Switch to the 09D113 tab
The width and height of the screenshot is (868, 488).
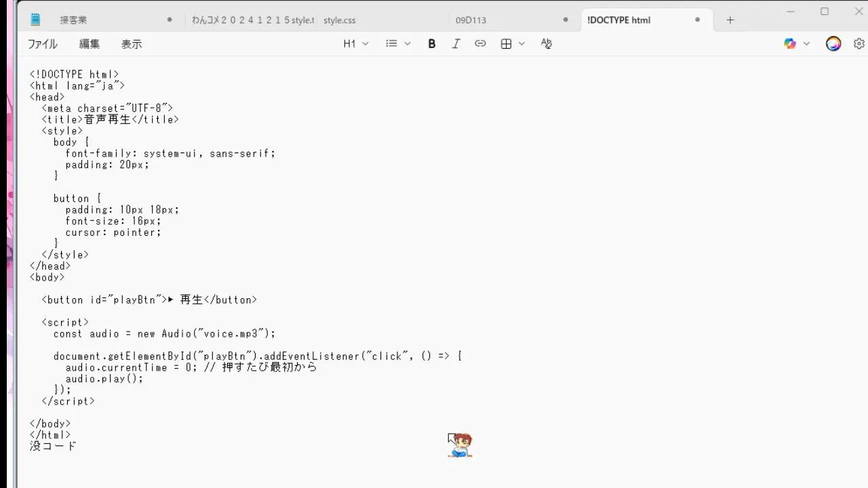coord(471,20)
